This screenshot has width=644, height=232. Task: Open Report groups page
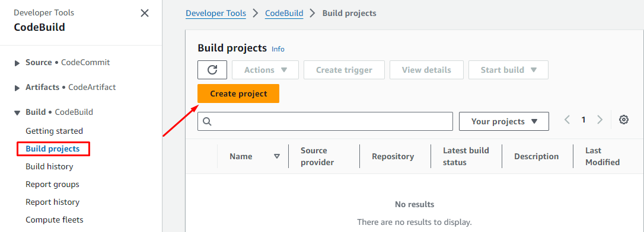click(x=53, y=185)
